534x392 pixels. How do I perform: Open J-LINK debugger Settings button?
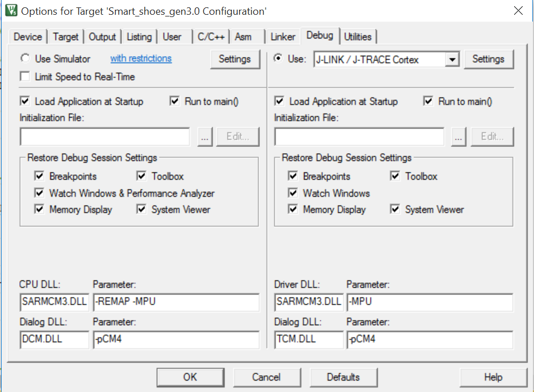point(489,59)
